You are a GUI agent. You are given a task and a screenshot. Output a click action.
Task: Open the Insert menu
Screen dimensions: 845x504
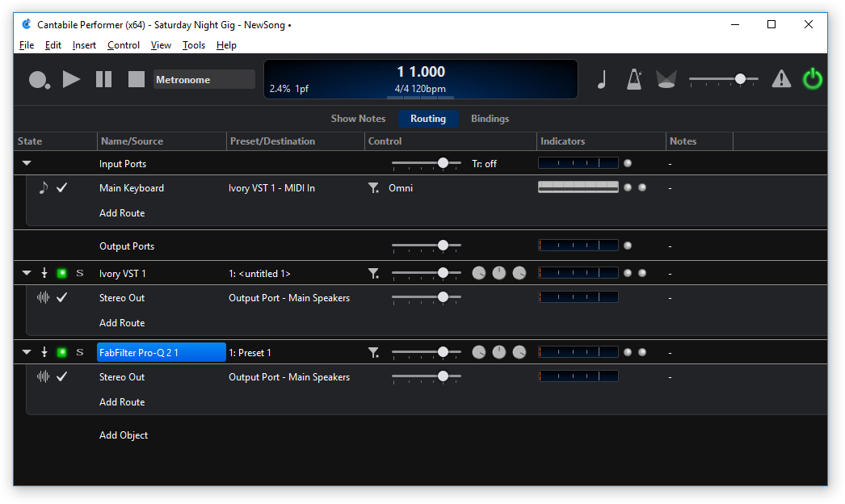point(84,45)
